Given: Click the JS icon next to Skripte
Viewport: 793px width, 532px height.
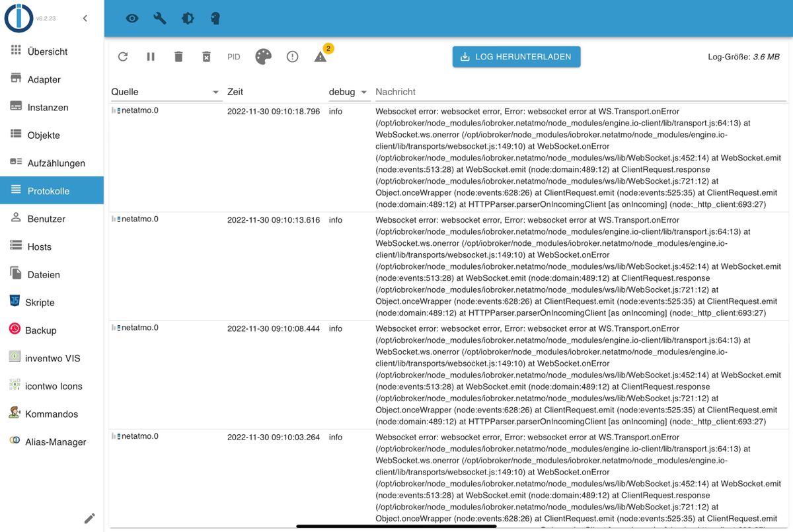Looking at the screenshot, I should point(15,301).
